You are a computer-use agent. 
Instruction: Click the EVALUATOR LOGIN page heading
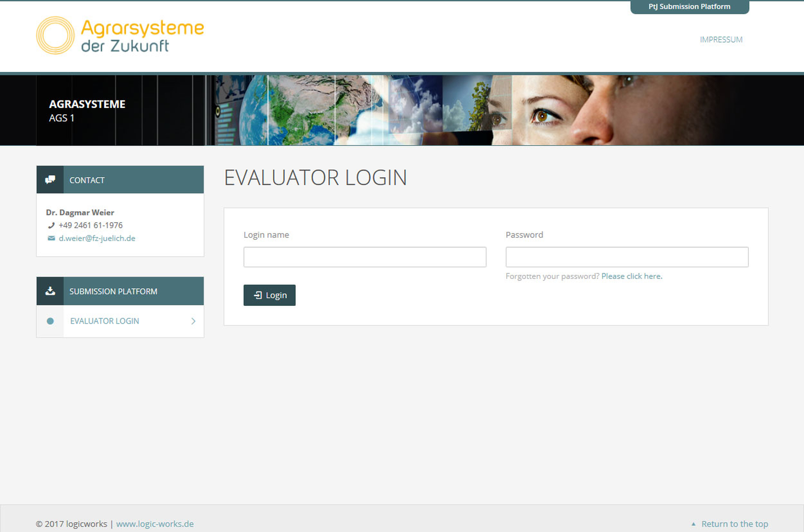tap(315, 178)
